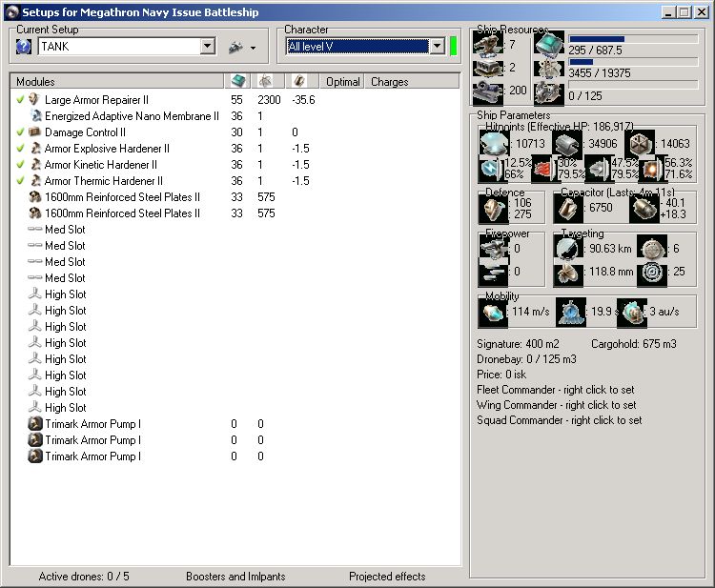
Task: Open the Boosters and Implants section
Action: coord(235,577)
